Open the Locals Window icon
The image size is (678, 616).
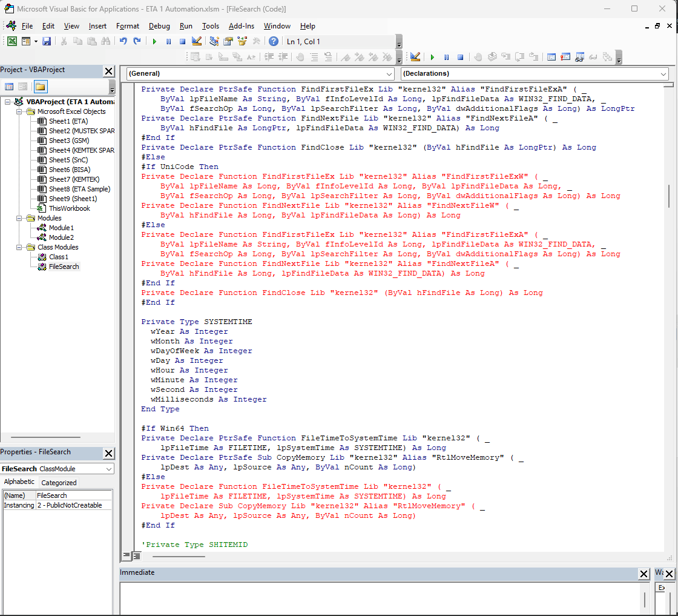click(551, 57)
